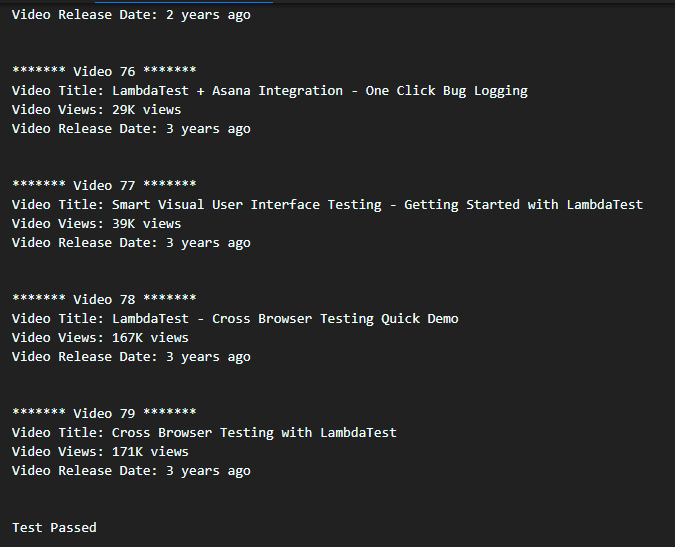Click Video 78 release date line

(130, 356)
